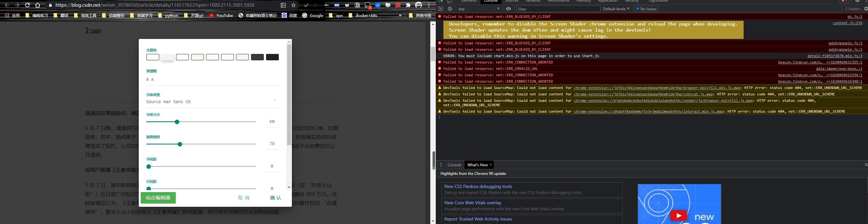Image resolution: width=868 pixels, height=224 pixels.
Task: Click the 字间距 slider handle
Action: point(149,166)
